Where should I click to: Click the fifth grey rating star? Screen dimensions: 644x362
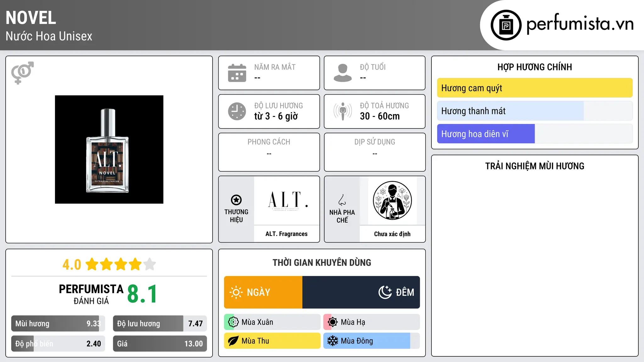pyautogui.click(x=150, y=264)
